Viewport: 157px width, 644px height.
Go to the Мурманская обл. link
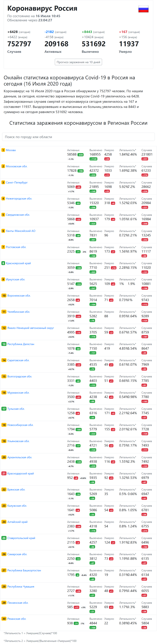[x=18, y=393]
